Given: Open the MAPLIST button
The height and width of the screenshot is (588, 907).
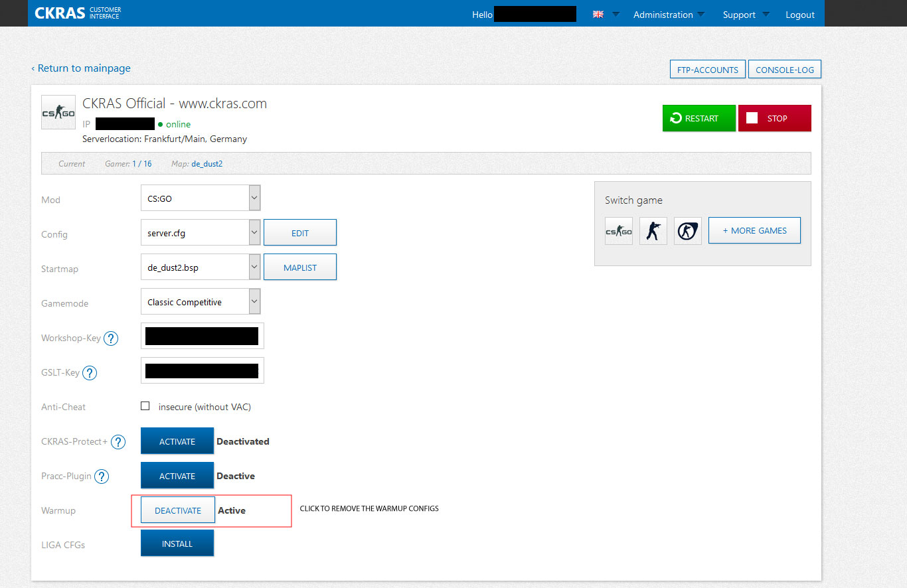Looking at the screenshot, I should (300, 267).
